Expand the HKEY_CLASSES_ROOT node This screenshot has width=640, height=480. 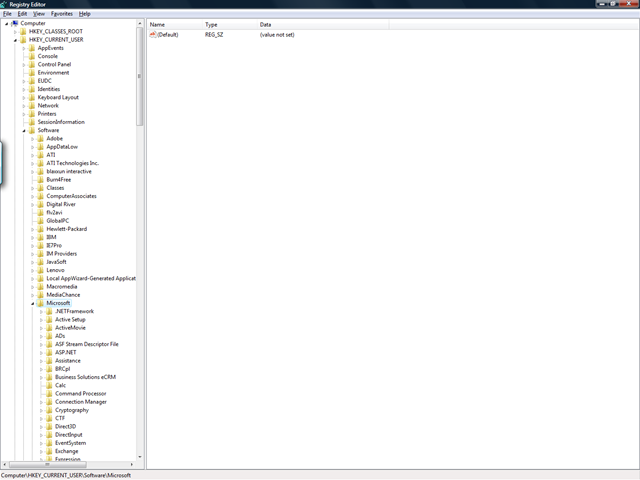pos(15,32)
